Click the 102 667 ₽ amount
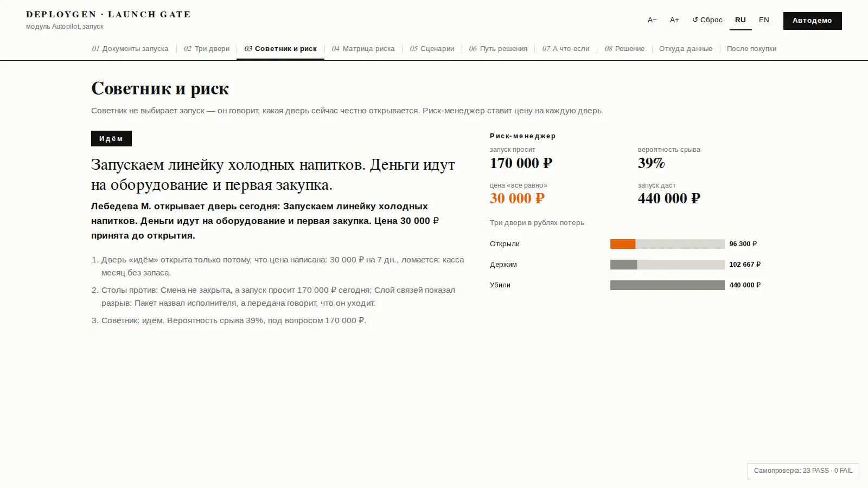The width and height of the screenshot is (868, 488). 745,265
